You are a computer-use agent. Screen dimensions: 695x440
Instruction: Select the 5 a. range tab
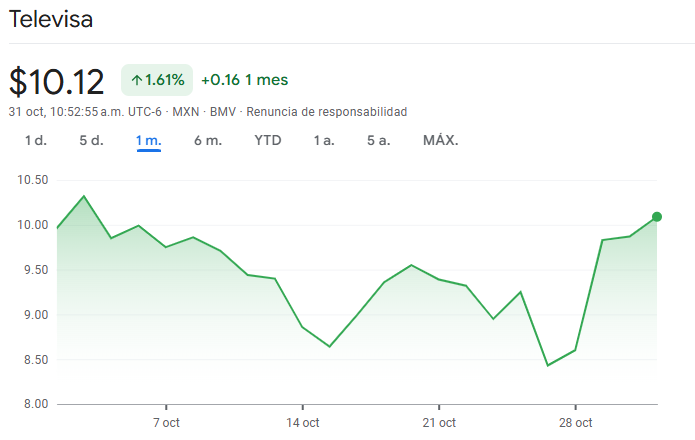(379, 140)
